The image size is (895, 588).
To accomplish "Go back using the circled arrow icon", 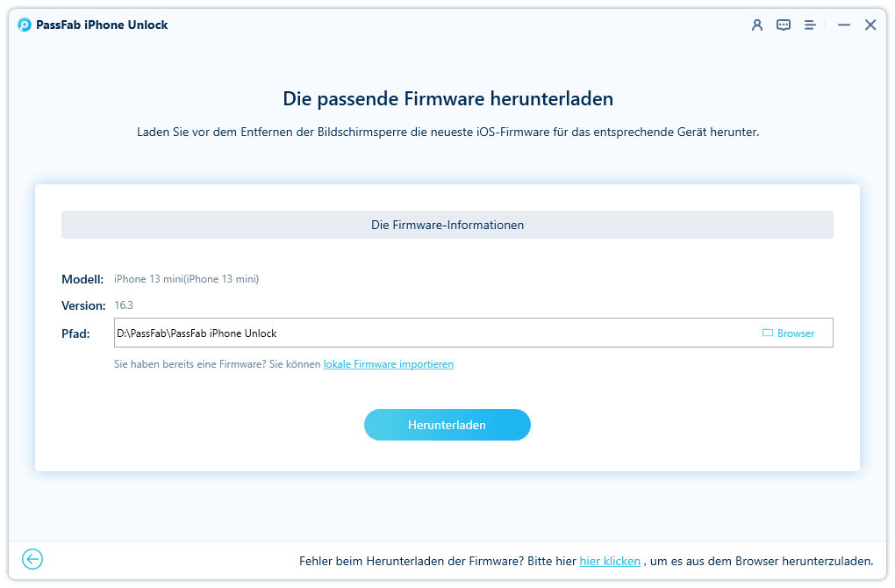I will 32,559.
